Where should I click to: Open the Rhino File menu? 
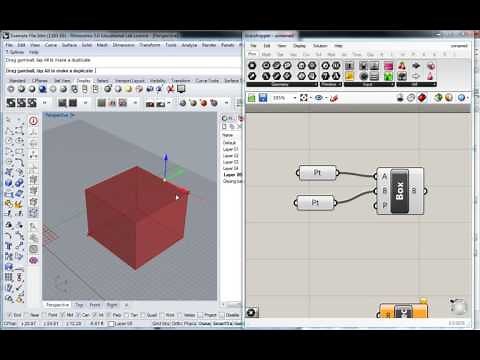pos(9,45)
